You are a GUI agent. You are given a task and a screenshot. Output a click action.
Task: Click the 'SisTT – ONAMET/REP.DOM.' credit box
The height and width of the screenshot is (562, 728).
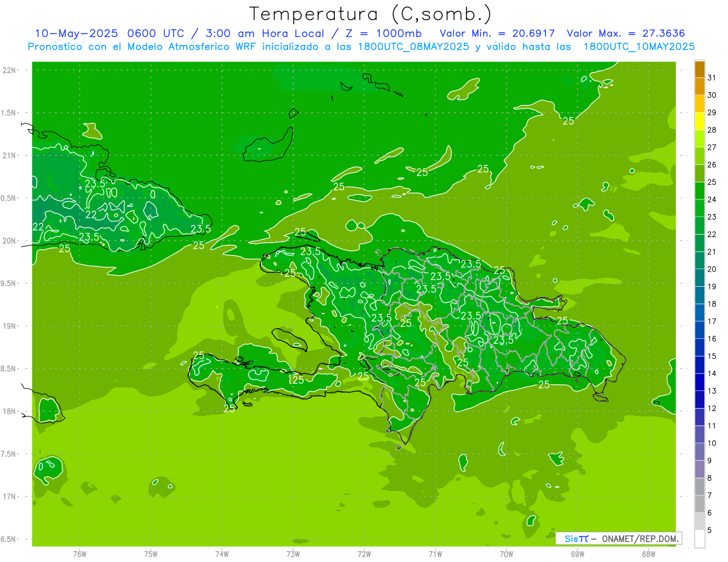click(x=618, y=538)
